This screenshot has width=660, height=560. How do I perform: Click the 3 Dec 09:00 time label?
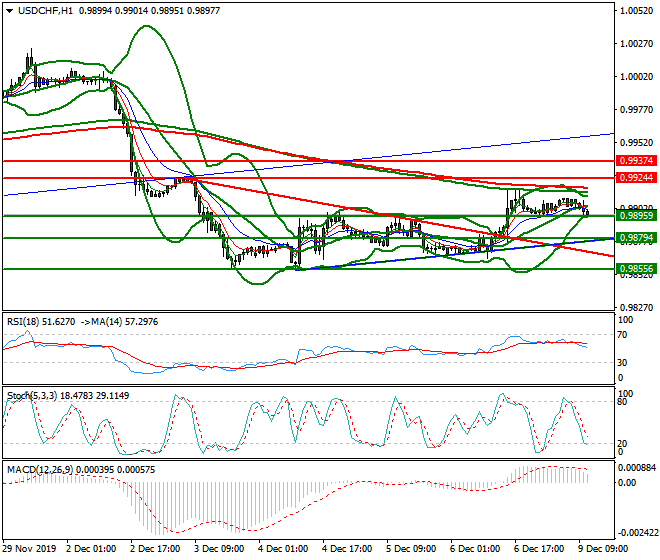point(219,549)
